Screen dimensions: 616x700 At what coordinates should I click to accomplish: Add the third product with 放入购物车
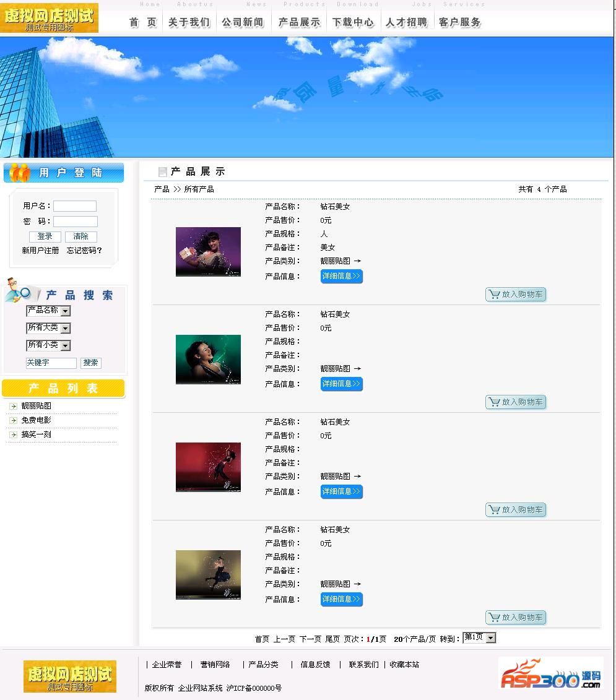[x=516, y=510]
